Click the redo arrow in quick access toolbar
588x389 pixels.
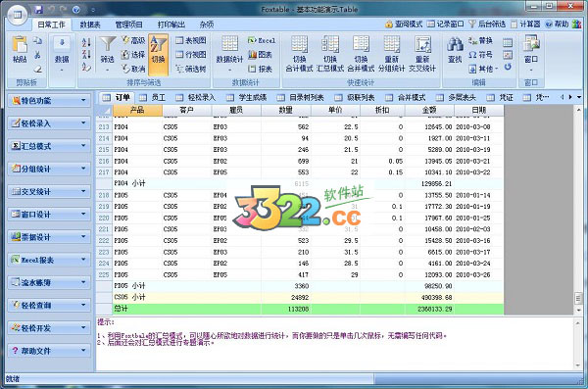click(x=63, y=10)
